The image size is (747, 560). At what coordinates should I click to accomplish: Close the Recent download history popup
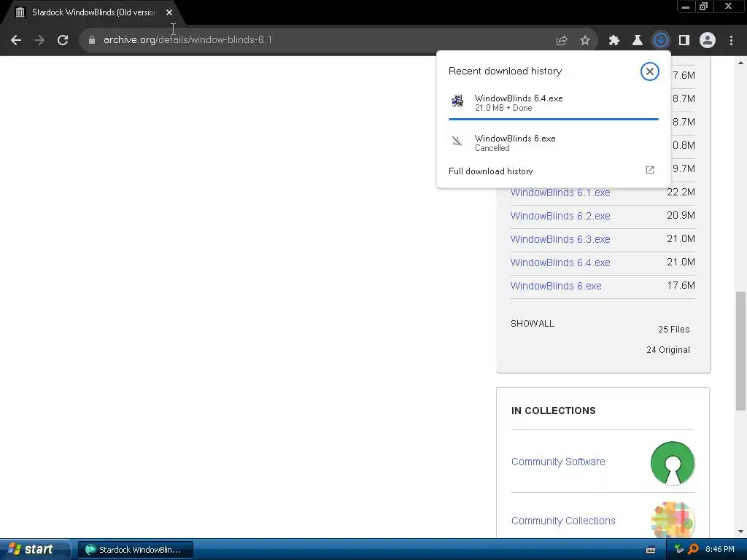[650, 71]
